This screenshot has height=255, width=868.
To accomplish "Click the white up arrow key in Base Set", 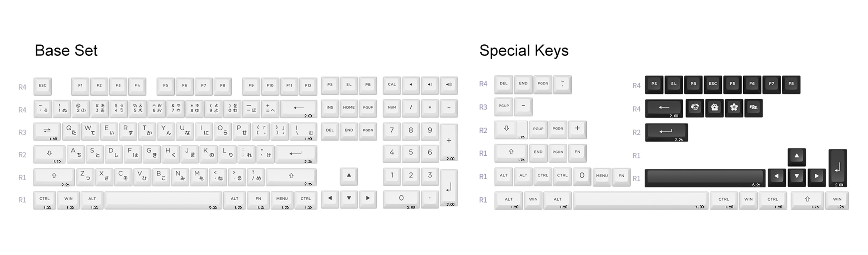I will tap(349, 176).
